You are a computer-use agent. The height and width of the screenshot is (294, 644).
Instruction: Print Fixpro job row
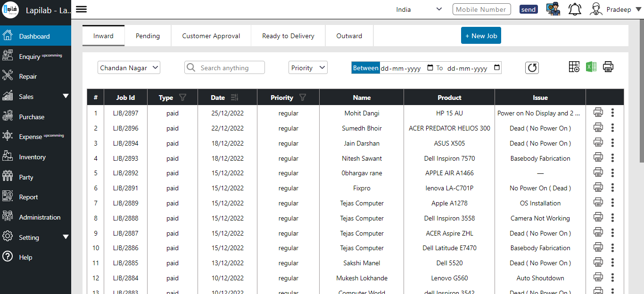click(598, 188)
